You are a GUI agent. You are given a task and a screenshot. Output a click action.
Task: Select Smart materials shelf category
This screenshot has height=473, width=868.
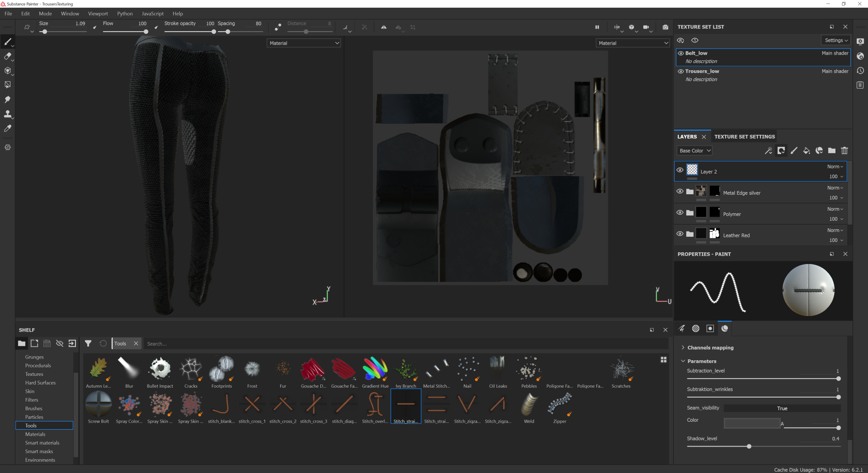pyautogui.click(x=42, y=443)
